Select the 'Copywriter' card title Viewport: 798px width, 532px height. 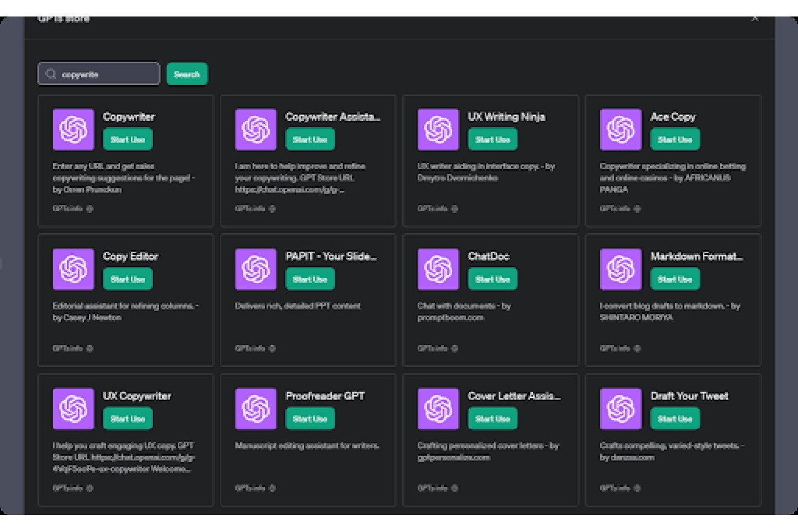129,117
